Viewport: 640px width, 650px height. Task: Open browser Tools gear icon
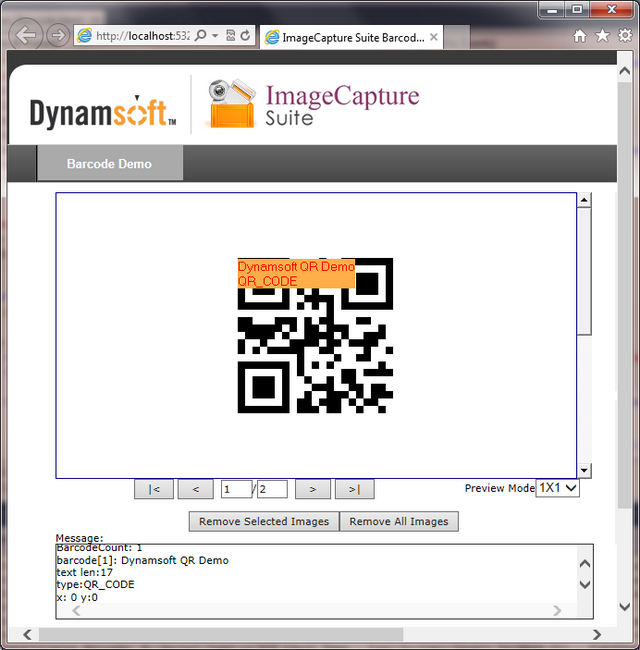click(x=625, y=36)
